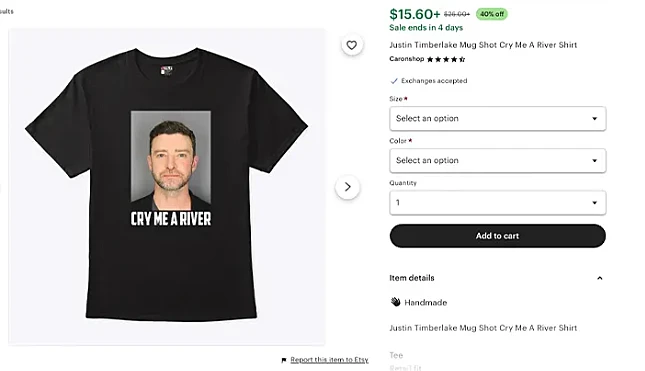The height and width of the screenshot is (371, 645).
Task: Click the Handmade hand icon
Action: pos(395,302)
